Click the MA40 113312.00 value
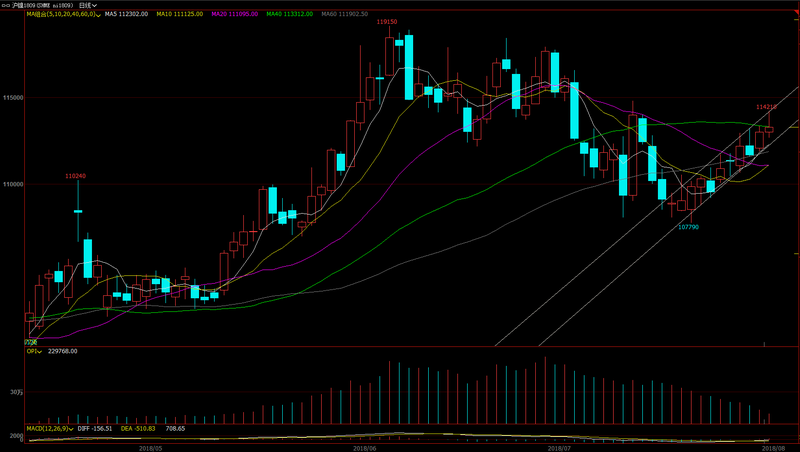 point(289,14)
